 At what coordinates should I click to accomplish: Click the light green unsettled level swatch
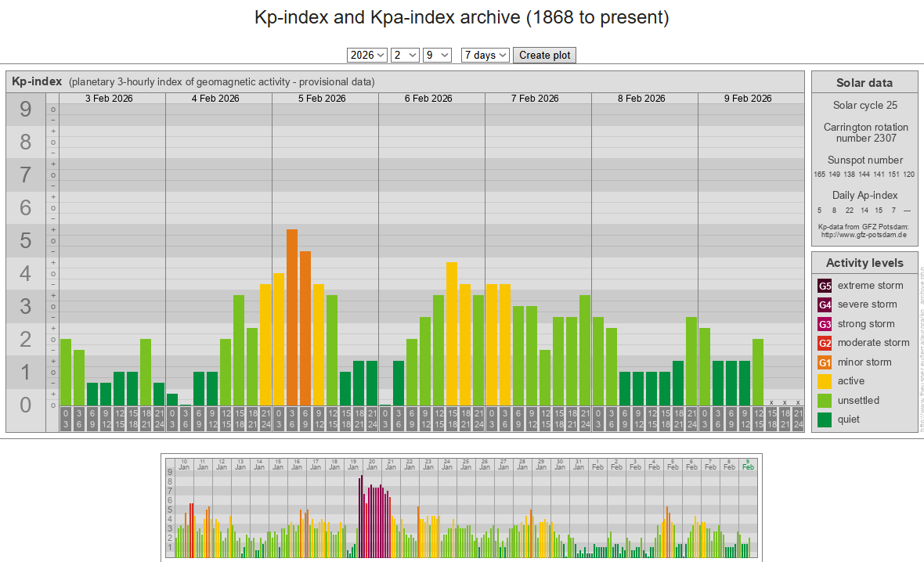coord(825,401)
